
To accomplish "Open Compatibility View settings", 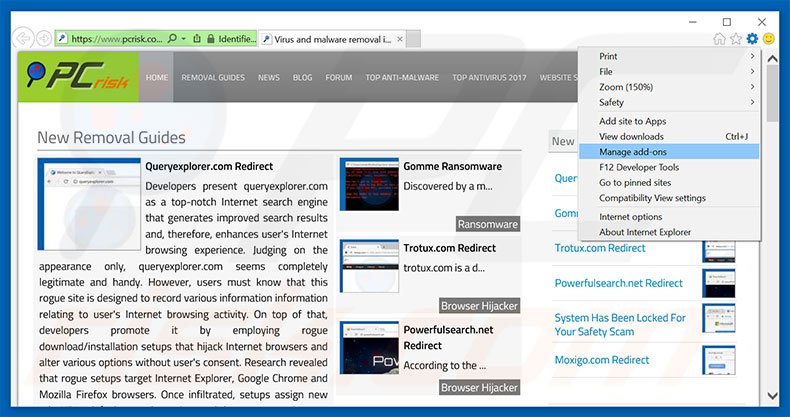I will [x=669, y=198].
